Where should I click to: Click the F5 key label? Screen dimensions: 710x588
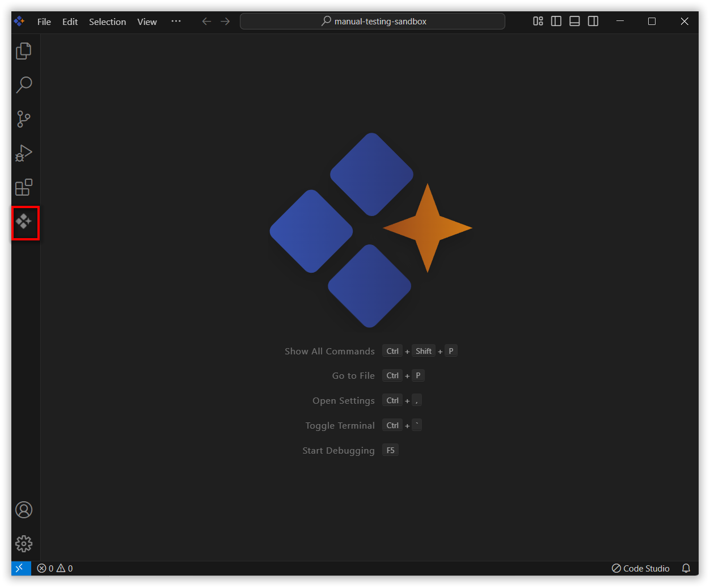pos(391,450)
